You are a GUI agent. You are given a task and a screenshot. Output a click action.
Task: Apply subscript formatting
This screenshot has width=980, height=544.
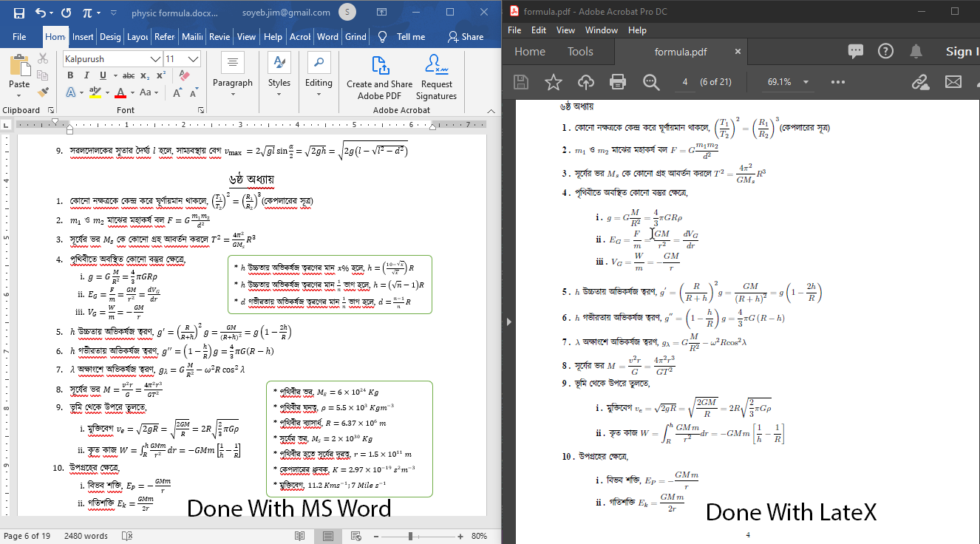145,75
